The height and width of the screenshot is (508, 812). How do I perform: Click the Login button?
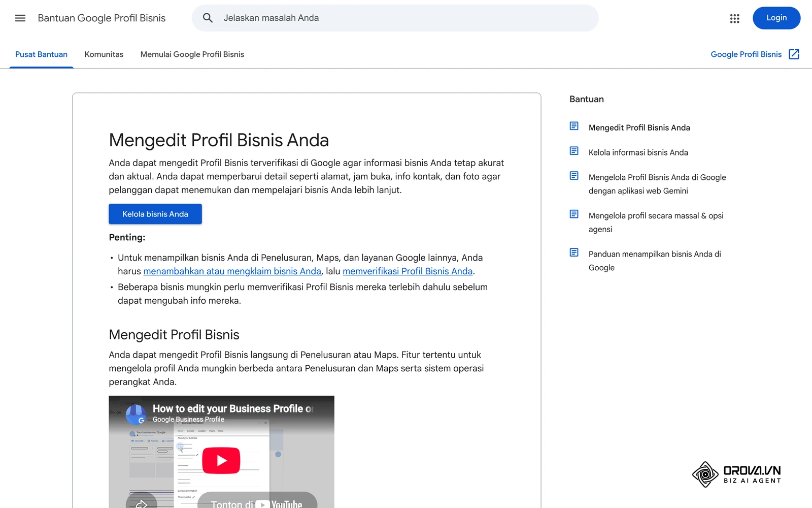[x=776, y=18]
